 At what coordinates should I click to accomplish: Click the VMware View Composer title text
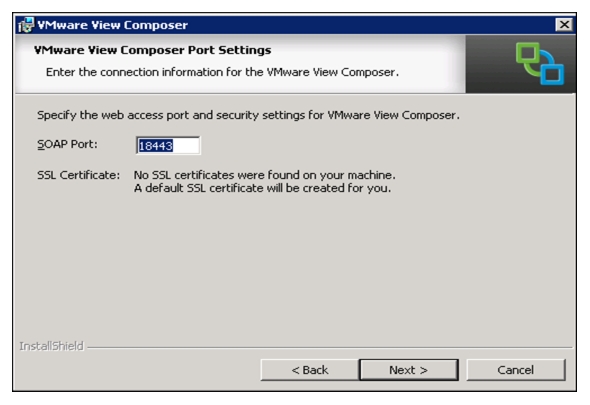[113, 25]
